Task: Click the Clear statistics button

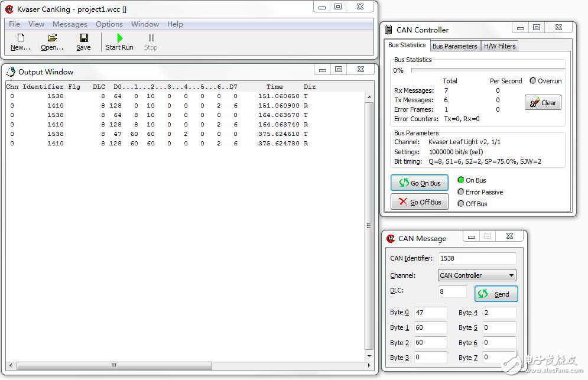Action: pos(542,102)
